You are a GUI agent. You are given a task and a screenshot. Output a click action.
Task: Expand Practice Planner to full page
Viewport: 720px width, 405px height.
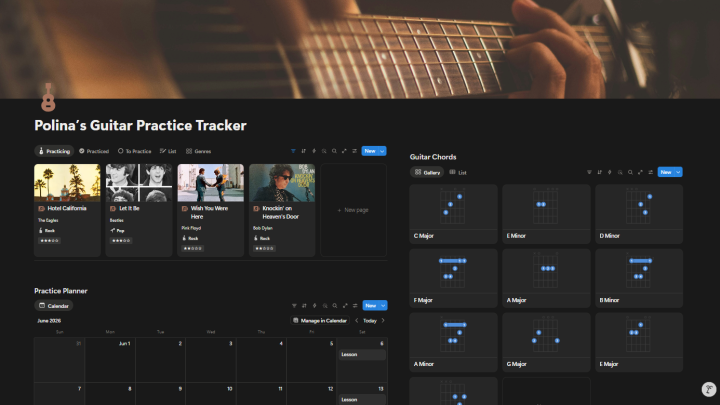click(x=345, y=306)
